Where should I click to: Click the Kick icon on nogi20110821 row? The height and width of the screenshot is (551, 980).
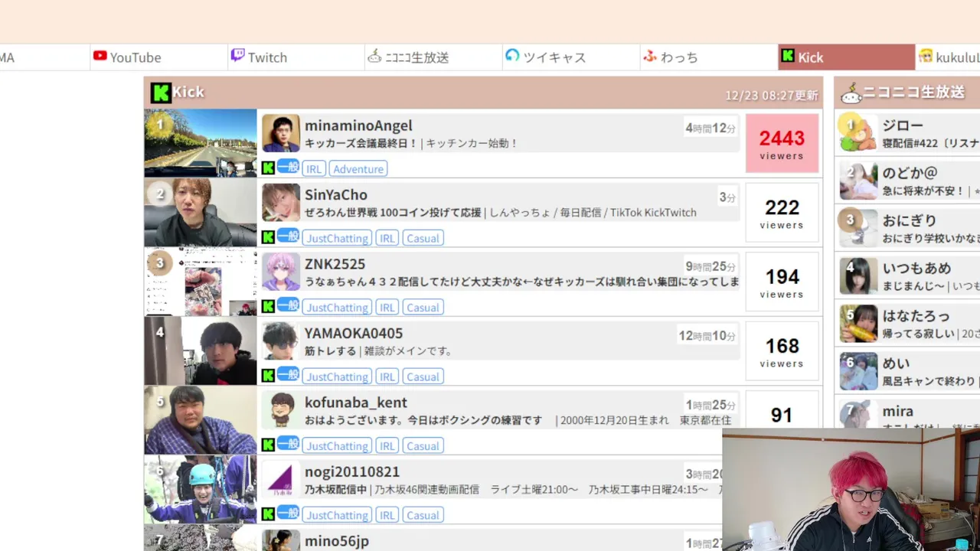click(x=268, y=514)
